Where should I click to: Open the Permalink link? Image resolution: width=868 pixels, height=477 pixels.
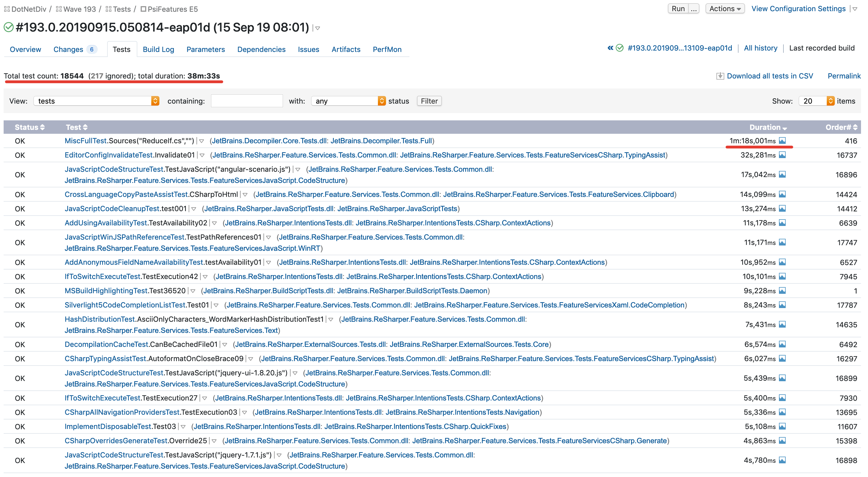point(844,76)
